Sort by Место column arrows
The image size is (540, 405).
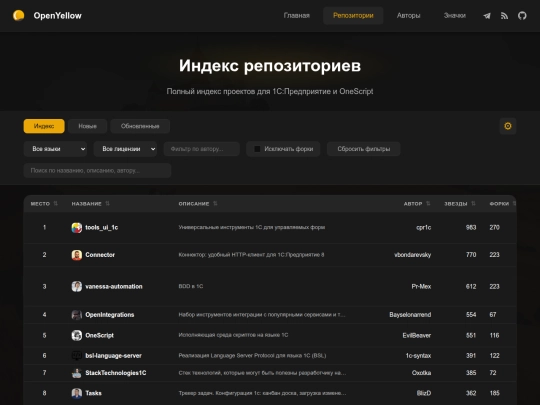(x=55, y=204)
